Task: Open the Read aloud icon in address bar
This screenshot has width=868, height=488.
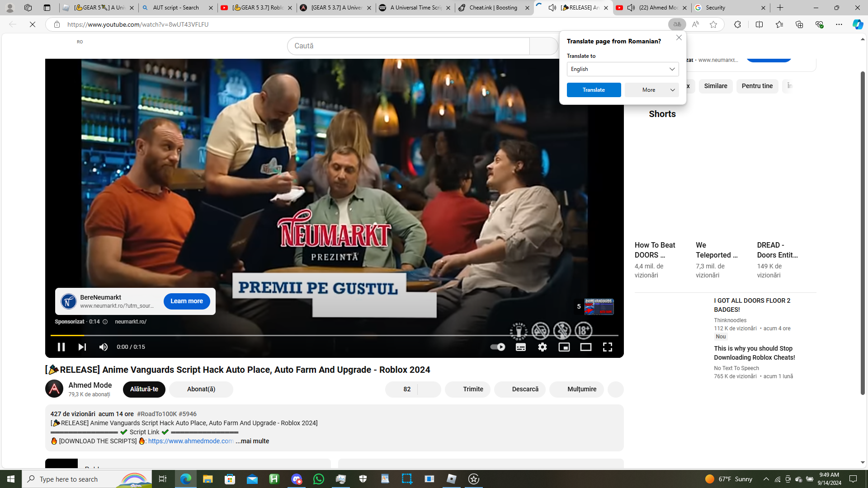Action: pos(695,24)
